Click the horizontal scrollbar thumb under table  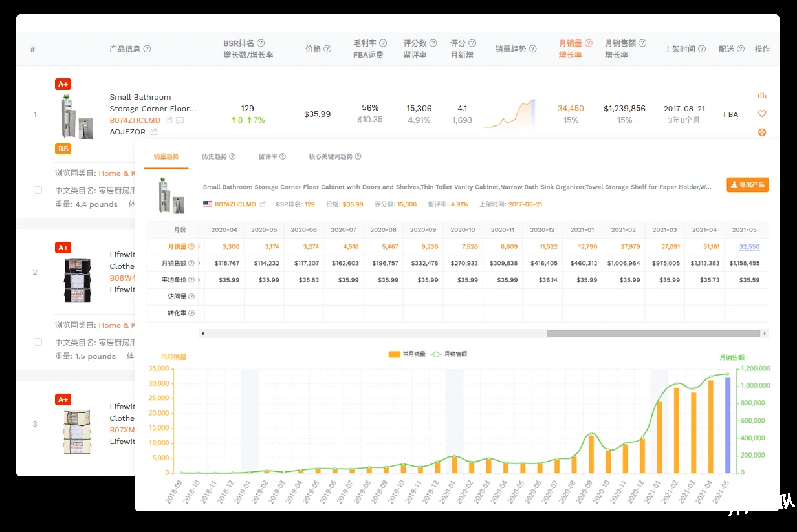[x=653, y=334]
